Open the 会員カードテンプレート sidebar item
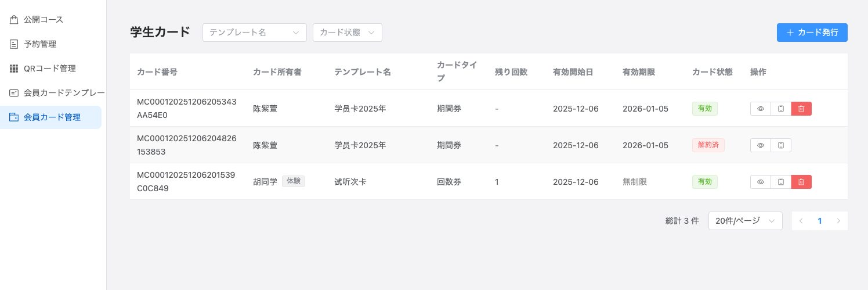The image size is (868, 290). 64,93
